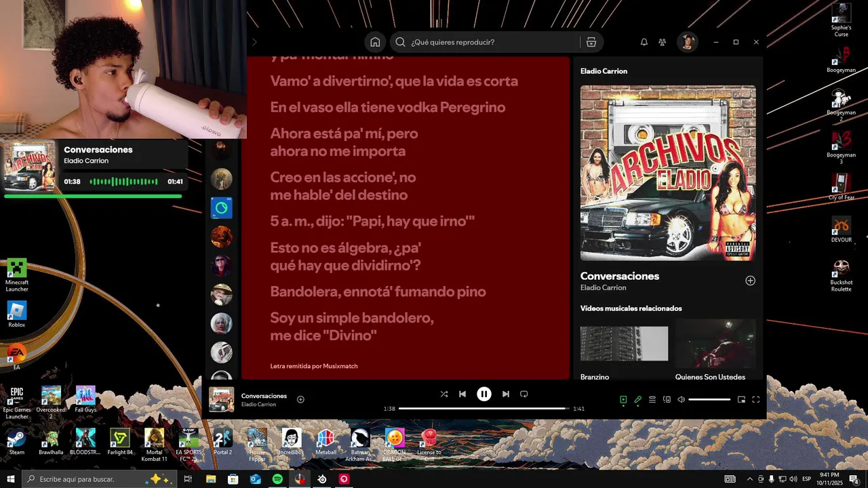Expand Spotify library with the left chevron
The width and height of the screenshot is (868, 488).
tap(254, 42)
